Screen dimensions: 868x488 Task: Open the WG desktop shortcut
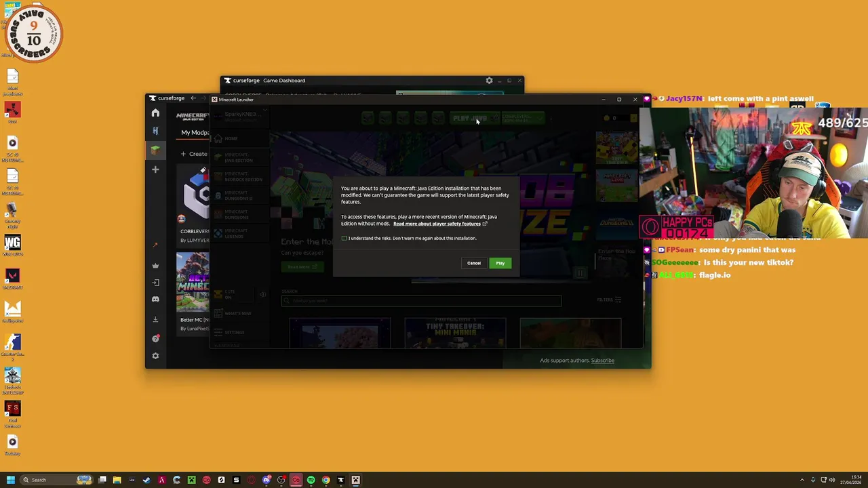point(12,245)
